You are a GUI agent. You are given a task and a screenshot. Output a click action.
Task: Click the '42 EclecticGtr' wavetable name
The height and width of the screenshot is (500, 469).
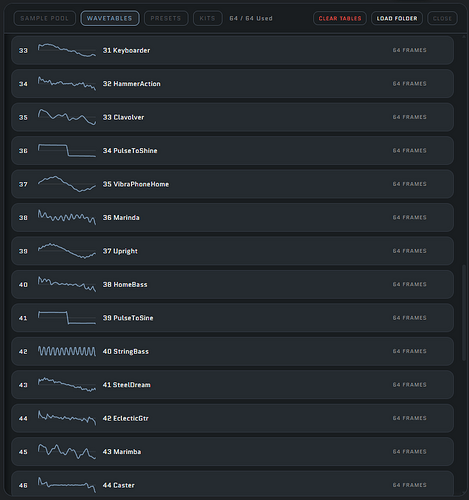pos(126,418)
